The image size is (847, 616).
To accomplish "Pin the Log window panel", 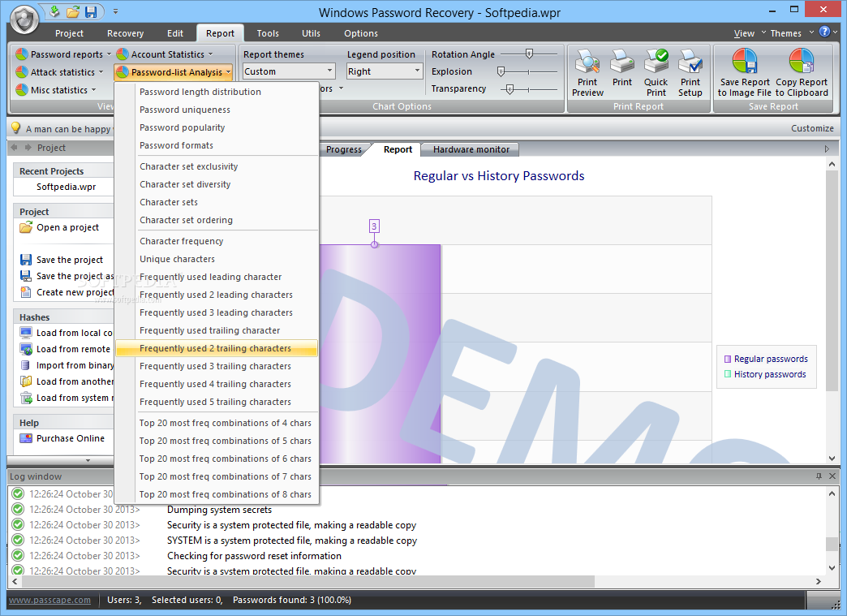I will pyautogui.click(x=819, y=476).
